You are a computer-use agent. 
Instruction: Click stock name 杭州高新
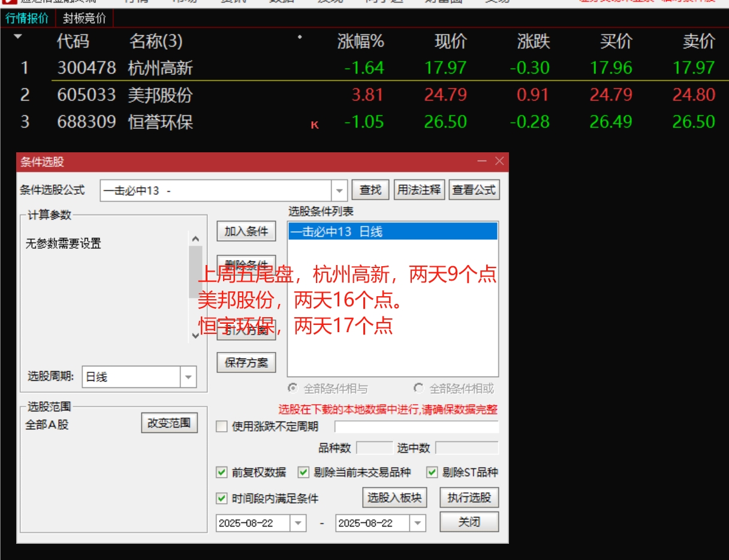point(161,68)
